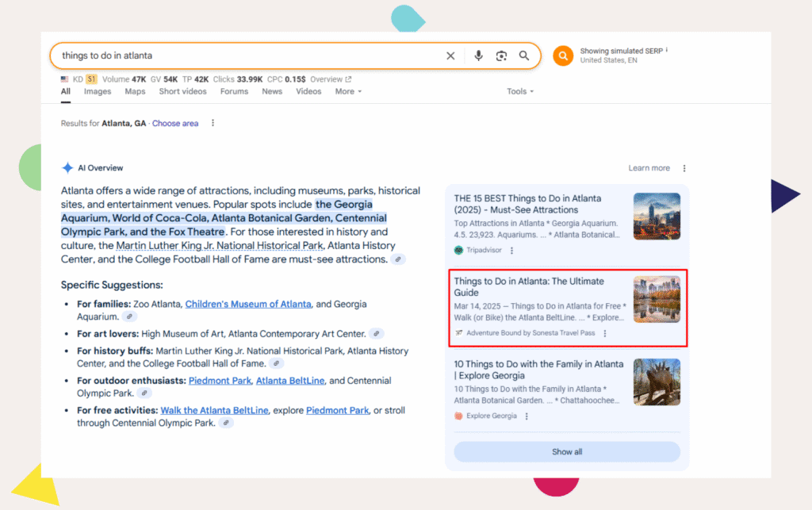Click the Choose area link

(x=175, y=123)
